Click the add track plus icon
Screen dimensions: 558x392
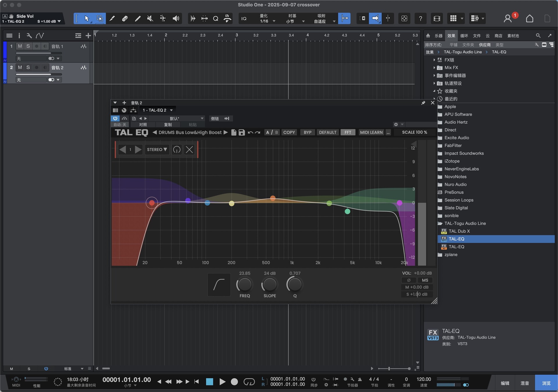[88, 35]
